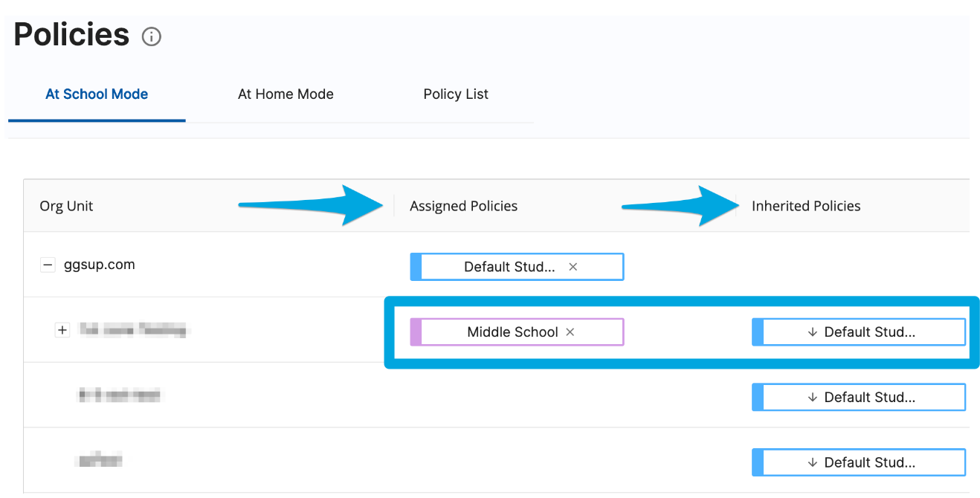The image size is (980, 498).
Task: Collapse the ggsup.com org unit
Action: pyautogui.click(x=47, y=265)
